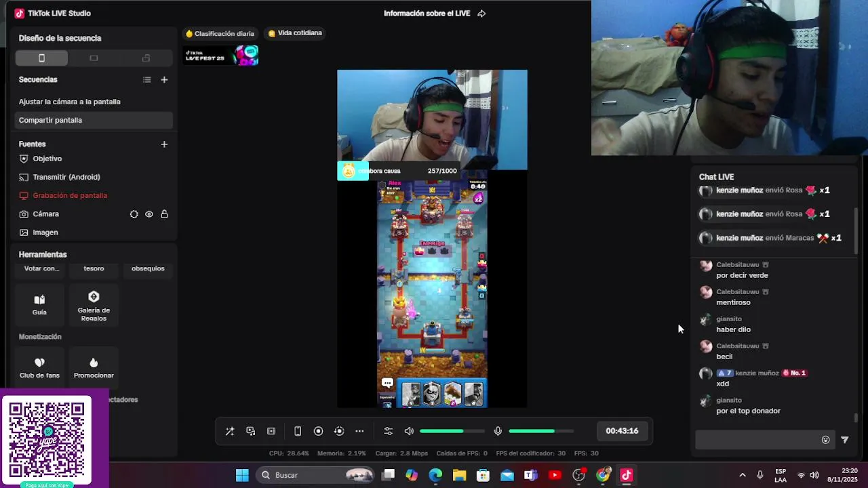This screenshot has height=488, width=868.
Task: Click giansito's message 'haber dilo'
Action: (x=733, y=329)
